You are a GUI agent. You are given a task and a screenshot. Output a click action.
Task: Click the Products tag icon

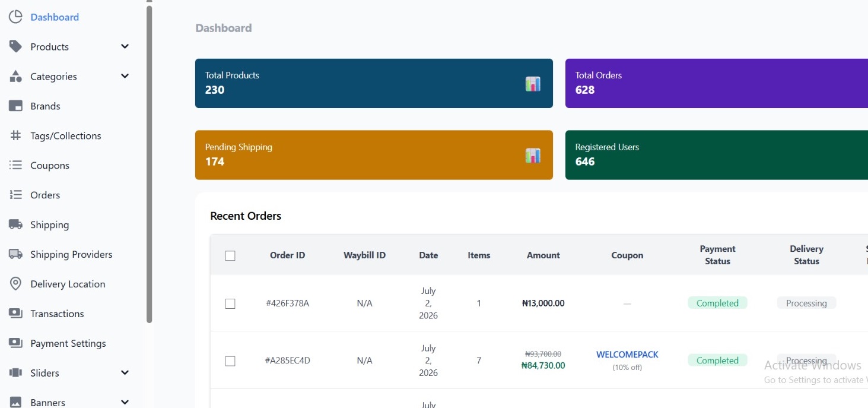pyautogui.click(x=15, y=46)
